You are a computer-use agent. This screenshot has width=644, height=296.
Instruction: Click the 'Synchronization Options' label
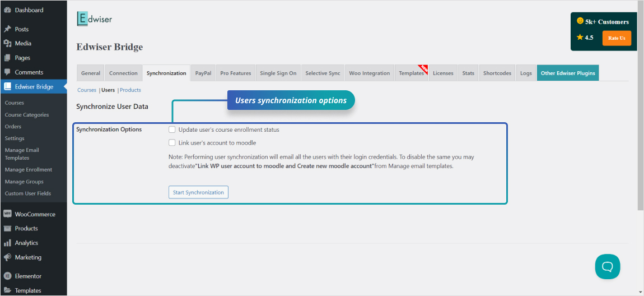[x=109, y=129]
